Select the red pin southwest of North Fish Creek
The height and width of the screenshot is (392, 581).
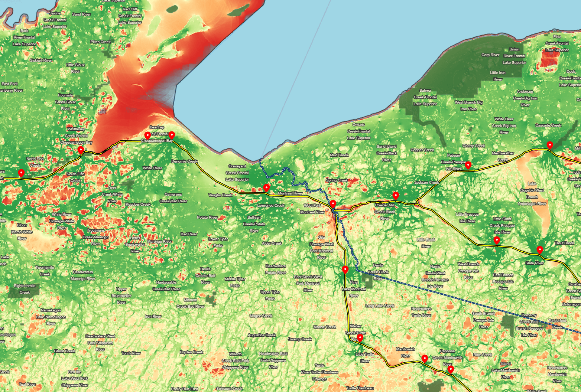pos(21,173)
